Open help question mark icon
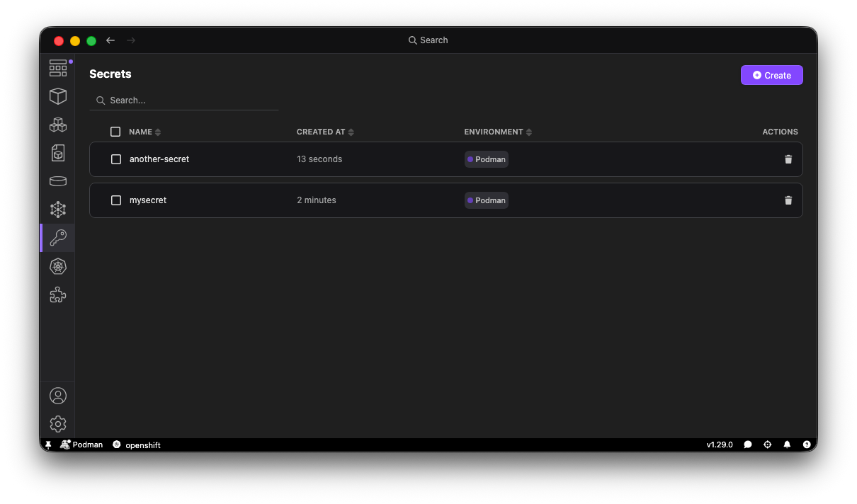 coord(807,445)
